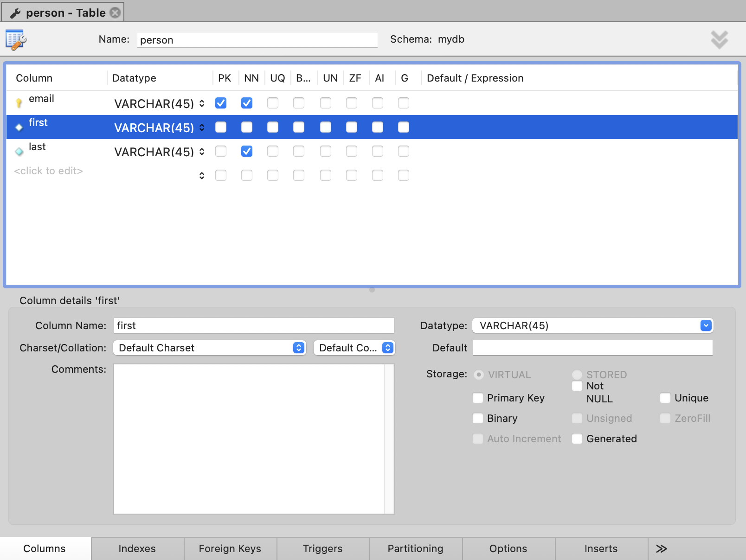The height and width of the screenshot is (560, 746).
Task: Click the Column Name input field
Action: 254,325
